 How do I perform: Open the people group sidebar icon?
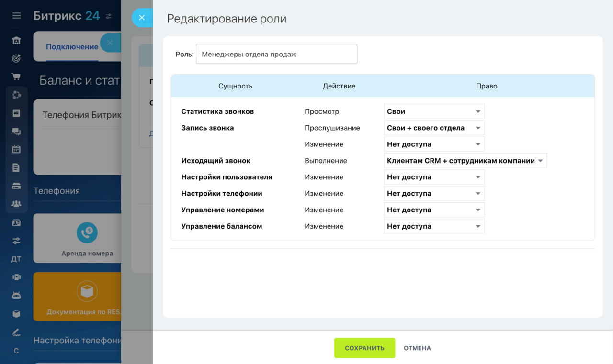(16, 204)
